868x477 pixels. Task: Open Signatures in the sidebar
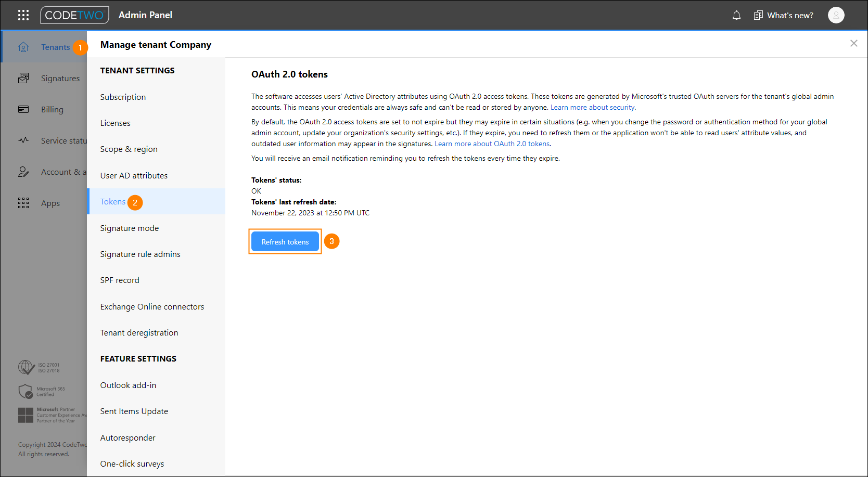(44, 78)
